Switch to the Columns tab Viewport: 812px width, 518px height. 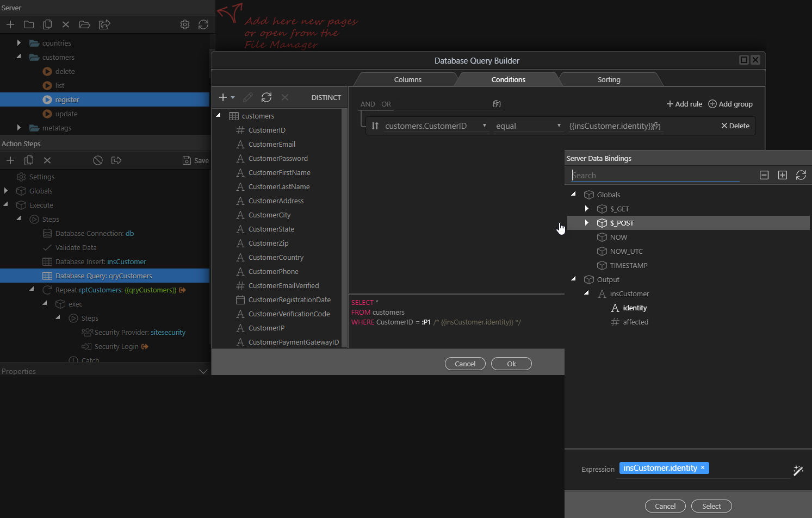407,80
